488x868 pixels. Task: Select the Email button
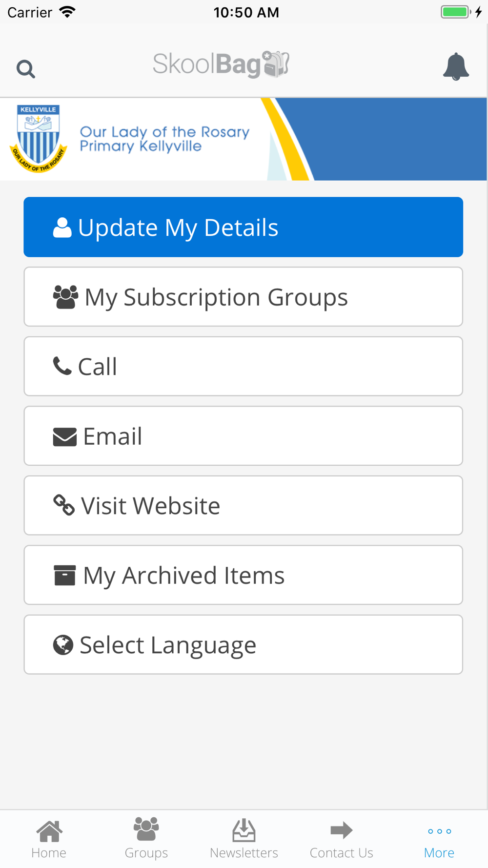[243, 436]
